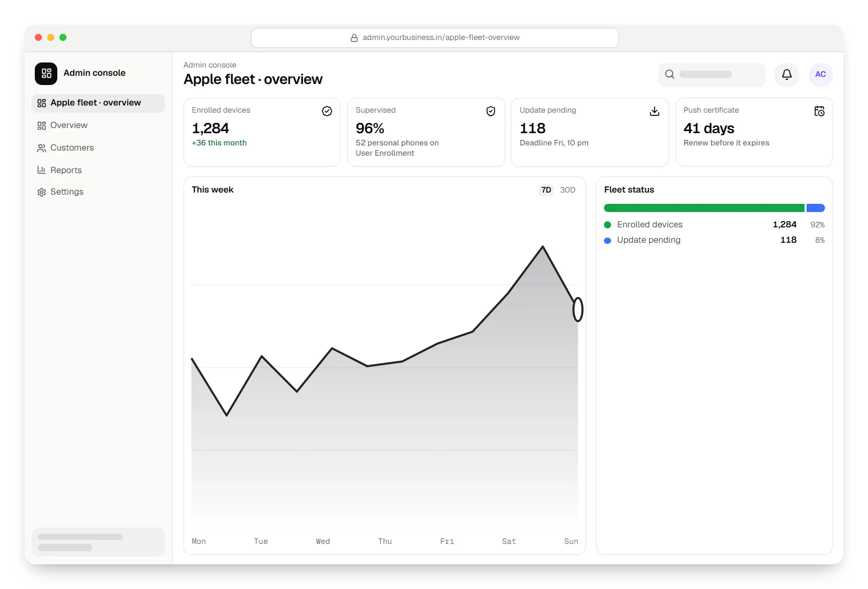The width and height of the screenshot is (868, 589).
Task: Select the Apple fleet · overview menu item
Action: (x=98, y=103)
